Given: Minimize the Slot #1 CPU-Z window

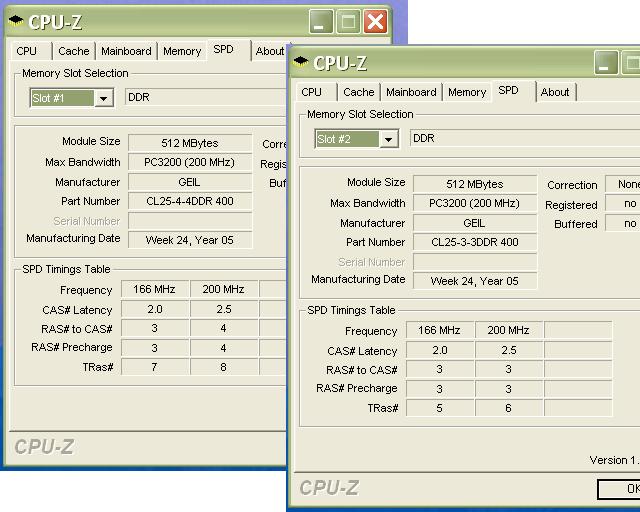Looking at the screenshot, I should pyautogui.click(x=321, y=22).
